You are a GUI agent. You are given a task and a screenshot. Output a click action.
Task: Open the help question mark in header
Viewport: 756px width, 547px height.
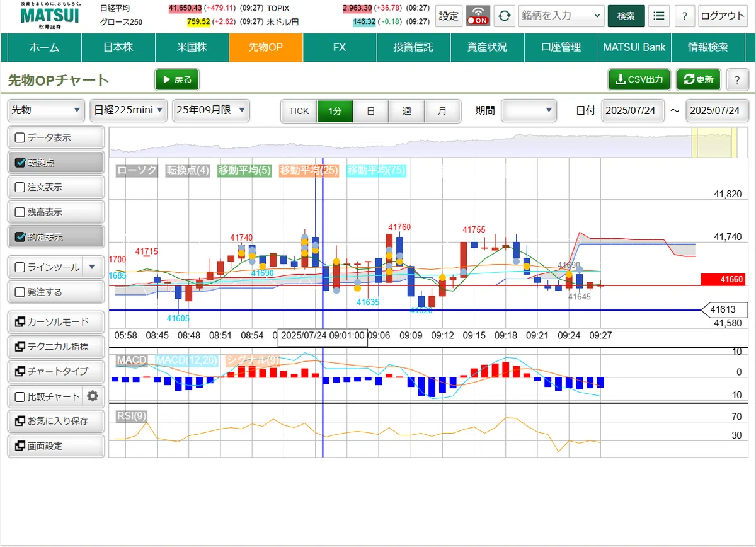coord(684,16)
